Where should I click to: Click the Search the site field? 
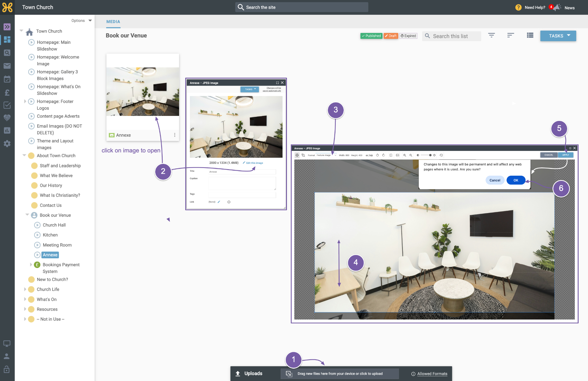coord(302,7)
